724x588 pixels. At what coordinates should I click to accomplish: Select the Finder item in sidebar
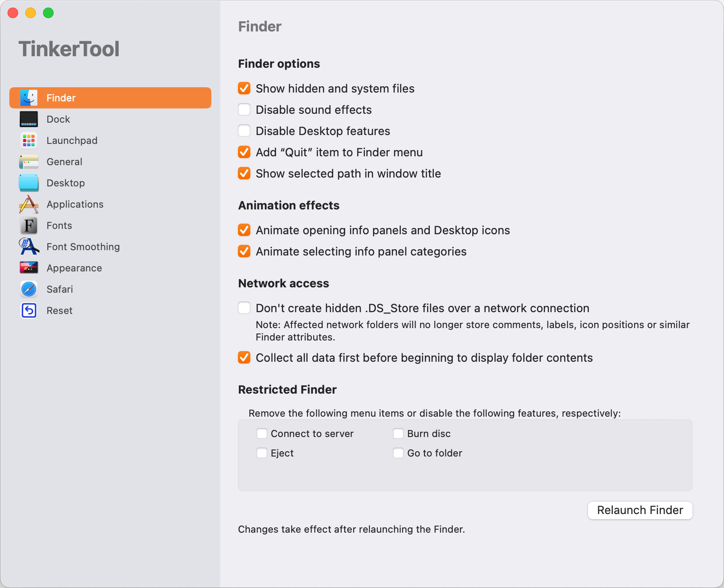click(110, 98)
